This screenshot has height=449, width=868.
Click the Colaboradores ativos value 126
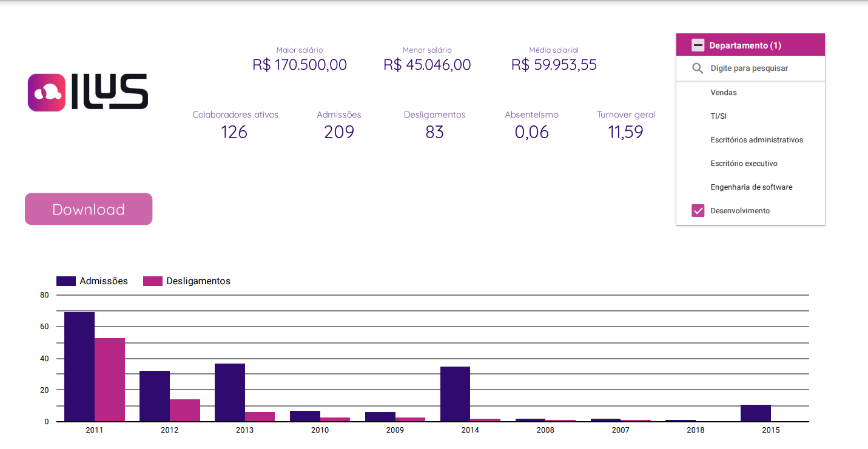coord(234,132)
